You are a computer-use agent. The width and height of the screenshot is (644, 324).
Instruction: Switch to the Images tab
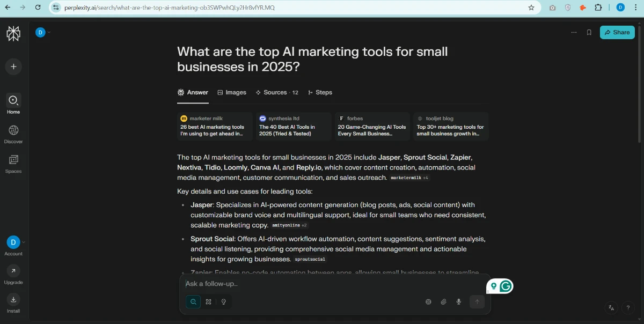click(x=232, y=92)
